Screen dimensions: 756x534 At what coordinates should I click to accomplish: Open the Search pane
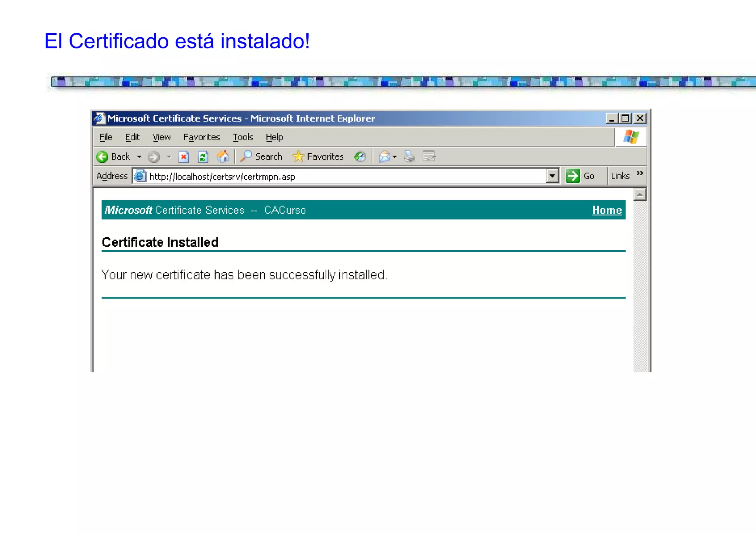click(x=261, y=156)
